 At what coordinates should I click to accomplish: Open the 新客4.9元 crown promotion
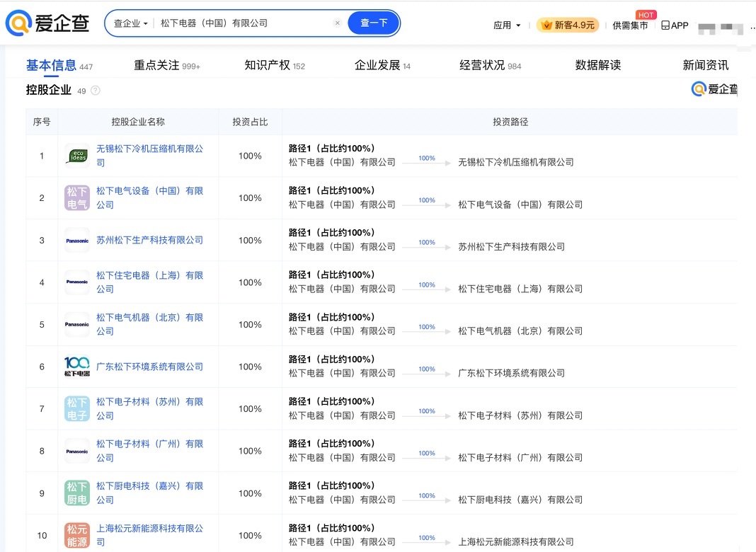[x=568, y=25]
